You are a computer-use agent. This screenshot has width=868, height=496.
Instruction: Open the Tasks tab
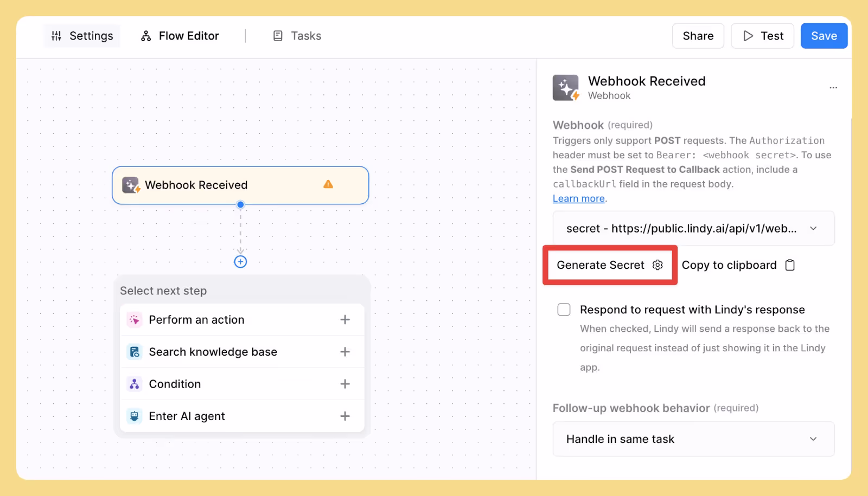point(297,36)
